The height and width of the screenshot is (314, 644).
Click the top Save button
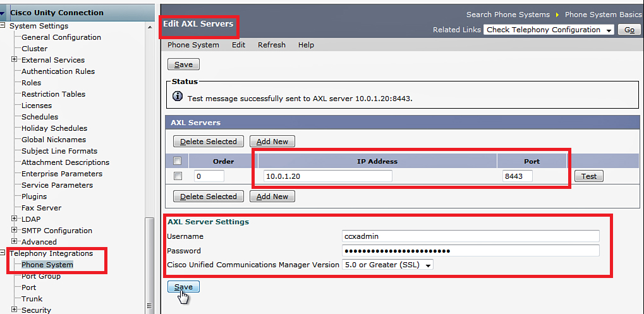click(183, 64)
